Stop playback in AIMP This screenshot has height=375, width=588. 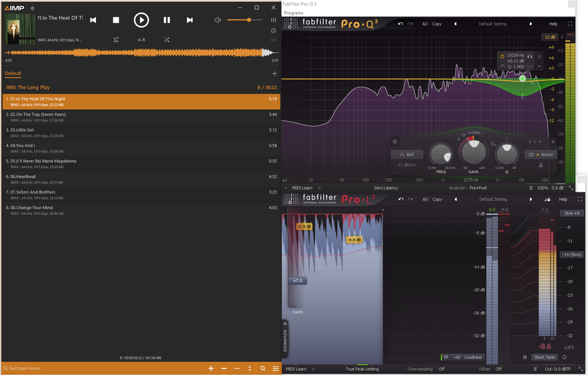click(x=116, y=20)
